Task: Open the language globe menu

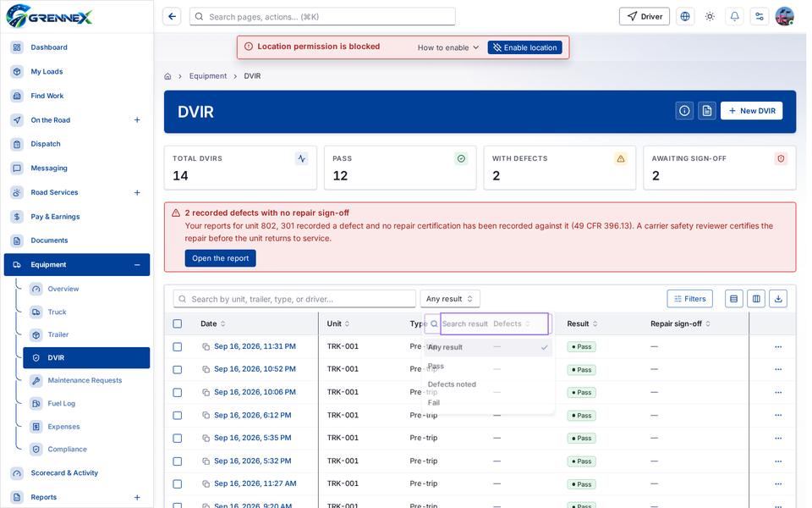Action: pos(684,17)
